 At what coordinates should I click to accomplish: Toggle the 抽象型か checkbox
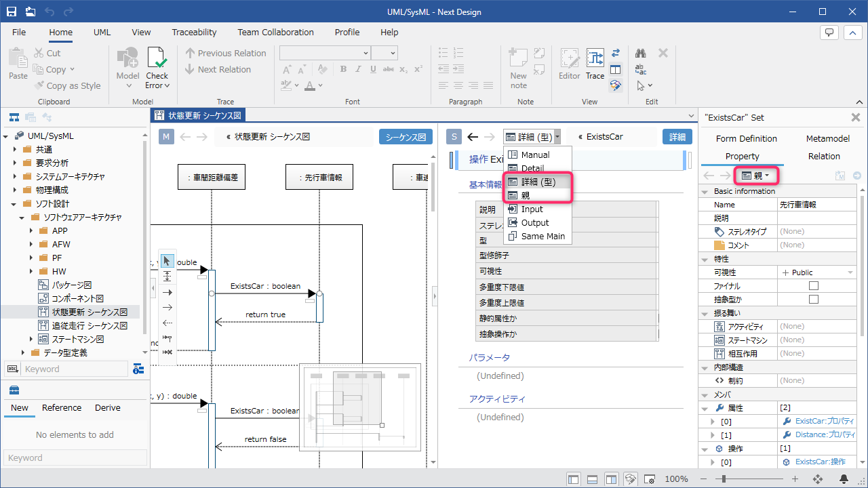pyautogui.click(x=814, y=300)
